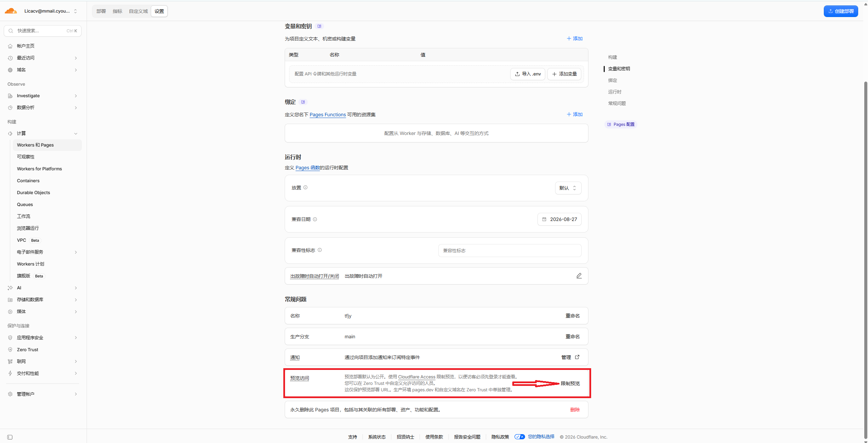Open the variables and secrets docs icon
868x443 pixels.
point(319,26)
